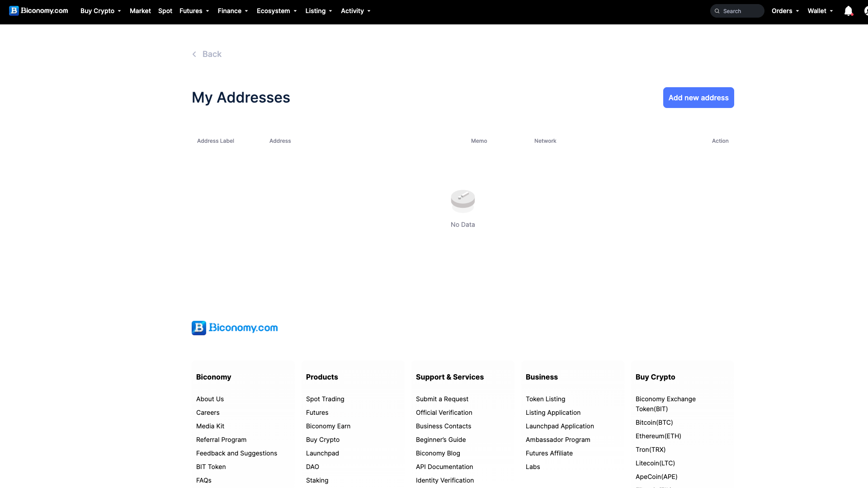
Task: Open the Media Kit link
Action: (210, 426)
